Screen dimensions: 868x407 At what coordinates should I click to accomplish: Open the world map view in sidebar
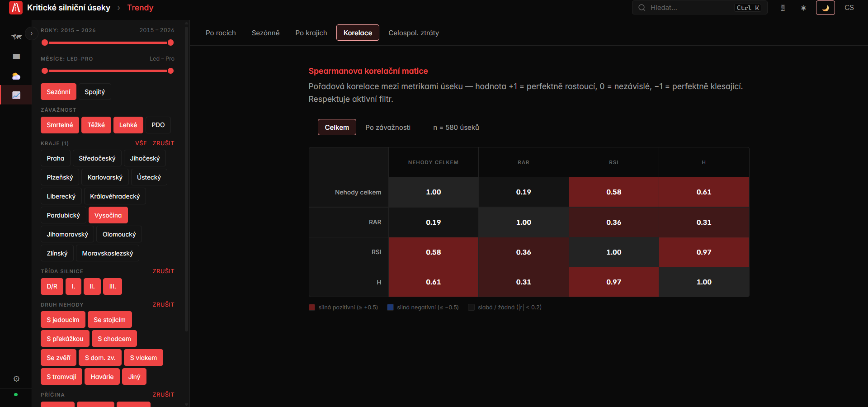tap(16, 37)
